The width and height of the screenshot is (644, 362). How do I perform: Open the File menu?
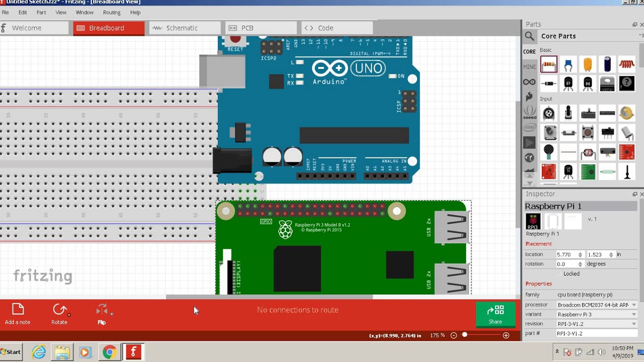coord(5,12)
